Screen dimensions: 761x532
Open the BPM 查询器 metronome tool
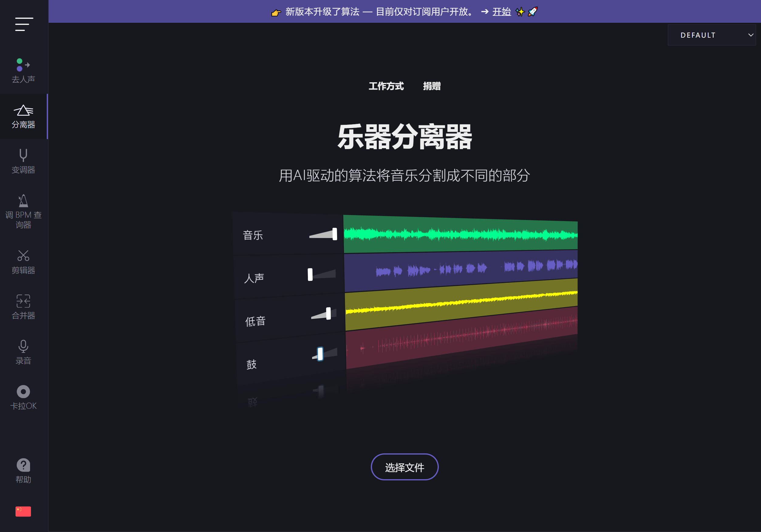coord(23,211)
